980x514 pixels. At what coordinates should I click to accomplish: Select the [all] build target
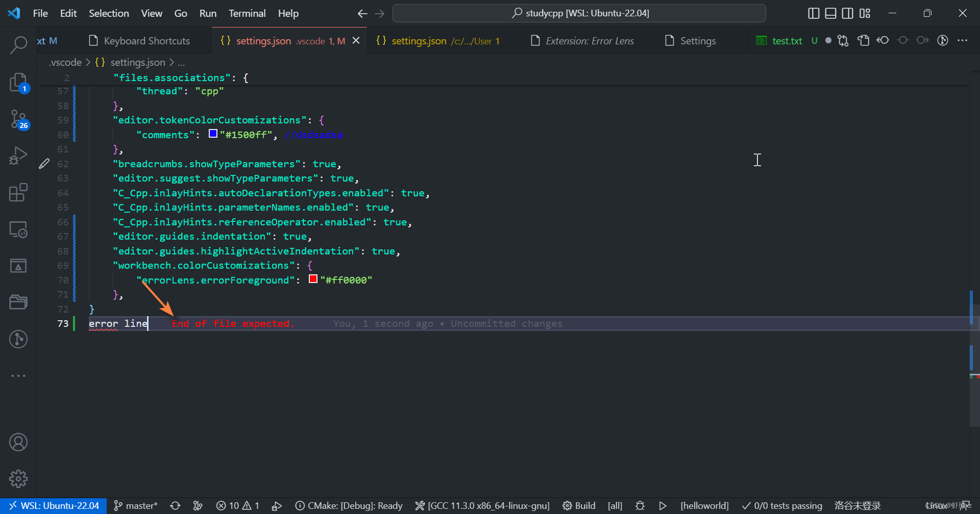[x=615, y=506]
